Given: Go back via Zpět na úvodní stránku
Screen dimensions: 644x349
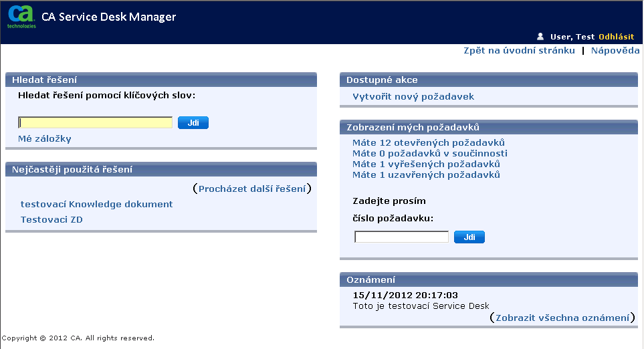Looking at the screenshot, I should (519, 51).
